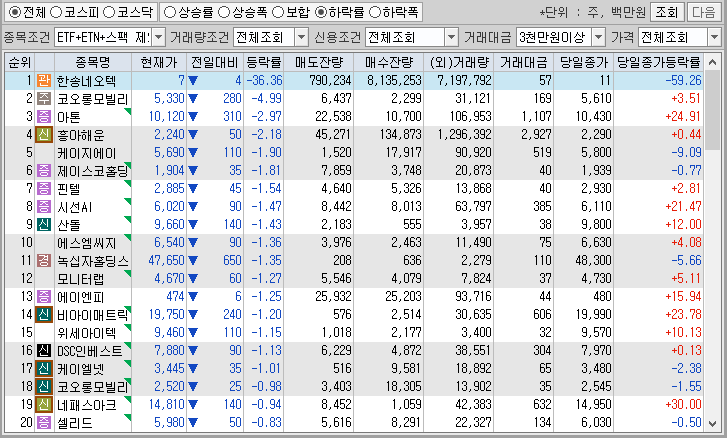Click the 경 badge icon beside 녹십자홀딩스

44,260
